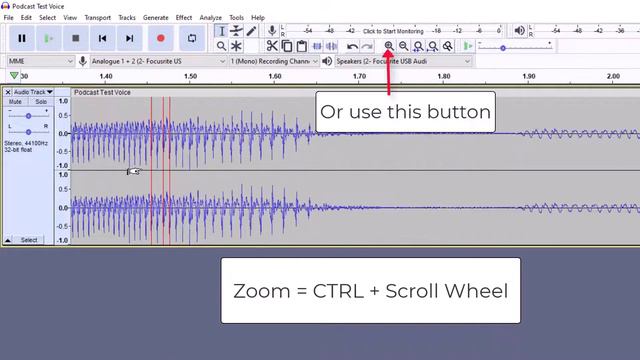Image resolution: width=640 pixels, height=360 pixels.
Task: Select the Selection (I-beam) tool
Action: [x=221, y=31]
